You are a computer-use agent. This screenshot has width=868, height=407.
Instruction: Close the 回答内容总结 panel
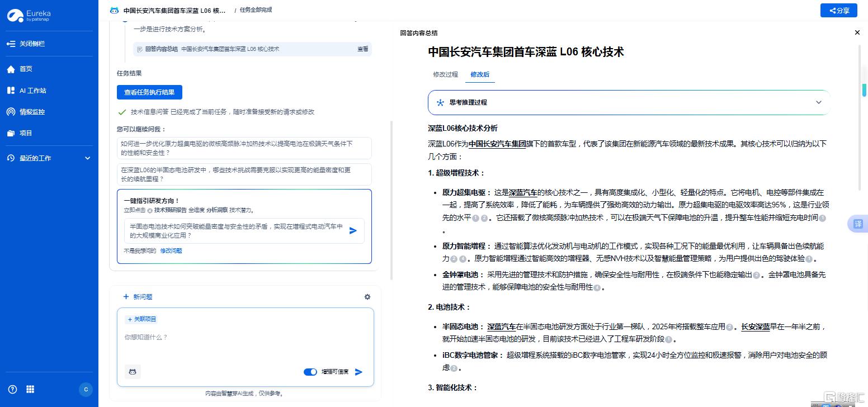click(857, 32)
